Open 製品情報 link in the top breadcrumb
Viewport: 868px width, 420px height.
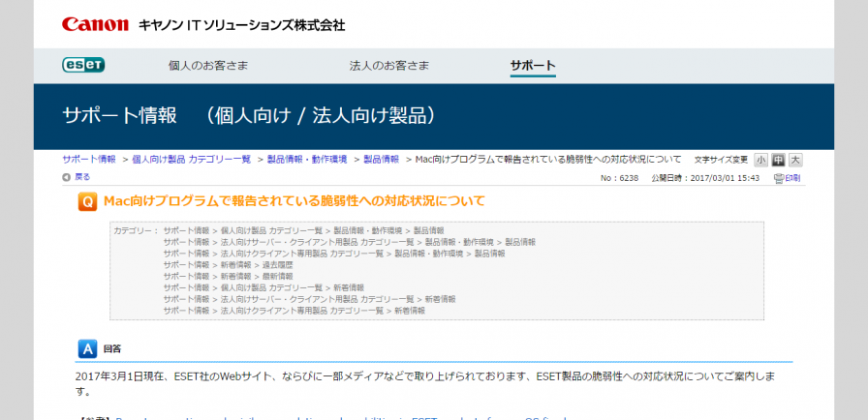pos(381,159)
